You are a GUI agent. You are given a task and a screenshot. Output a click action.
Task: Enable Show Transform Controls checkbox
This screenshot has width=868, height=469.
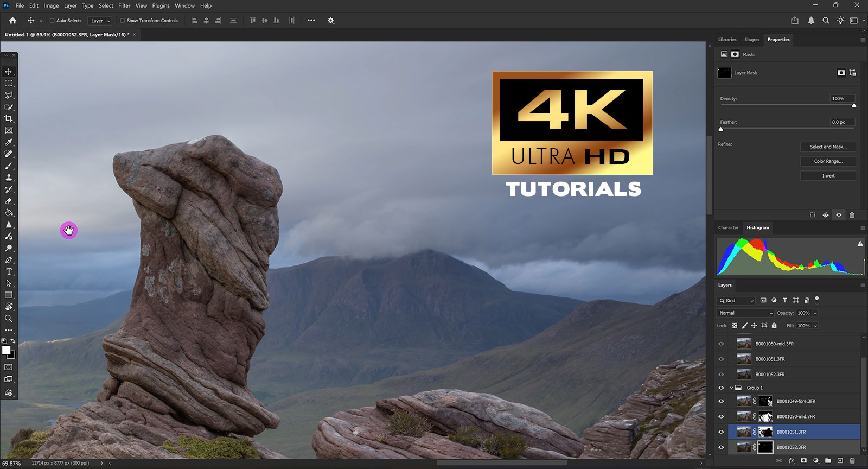pos(122,21)
